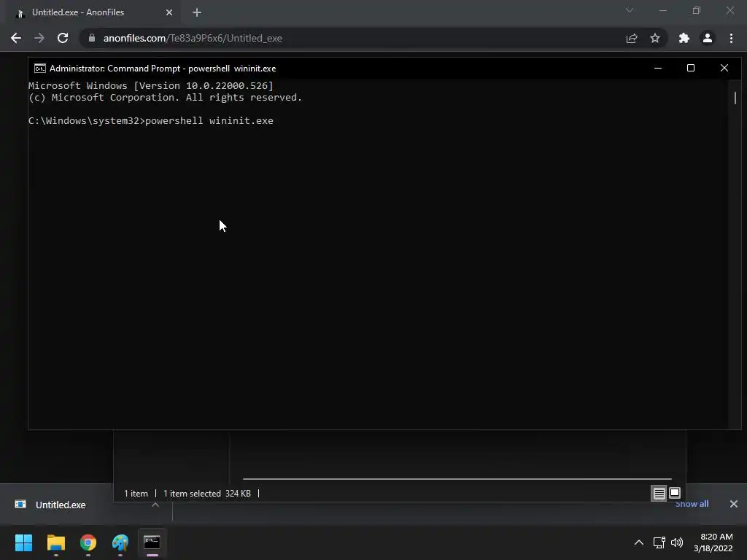Click the powershell wininit.exe command line

151,120
